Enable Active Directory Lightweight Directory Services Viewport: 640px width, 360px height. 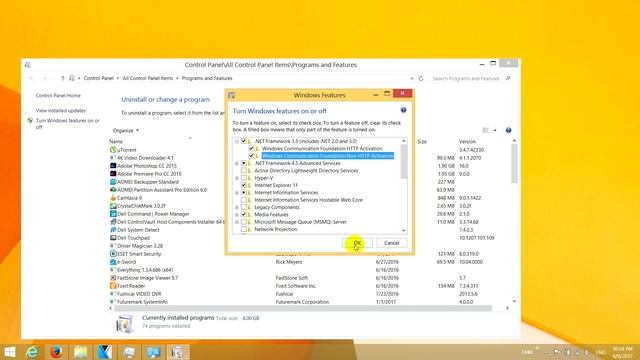(244, 170)
